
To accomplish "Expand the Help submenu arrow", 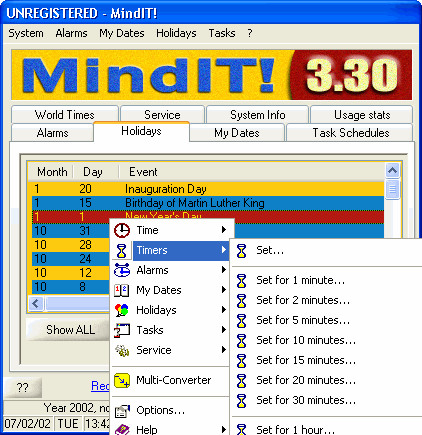I will 224,429.
